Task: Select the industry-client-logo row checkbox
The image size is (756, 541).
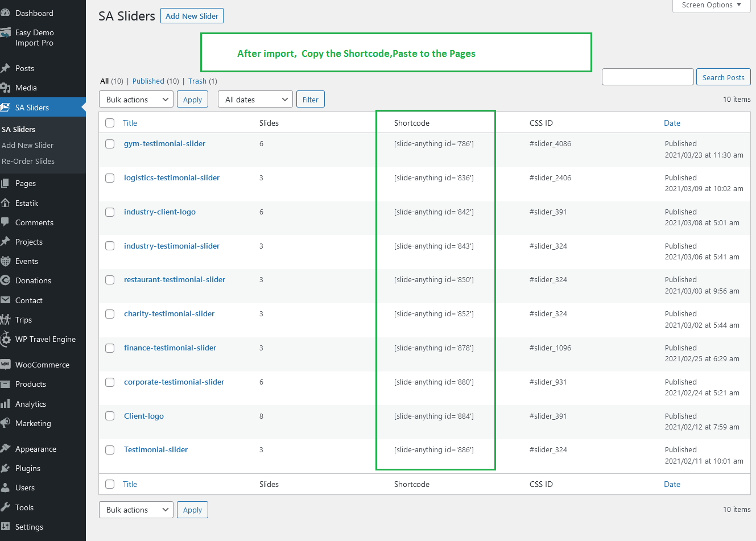Action: 110,212
